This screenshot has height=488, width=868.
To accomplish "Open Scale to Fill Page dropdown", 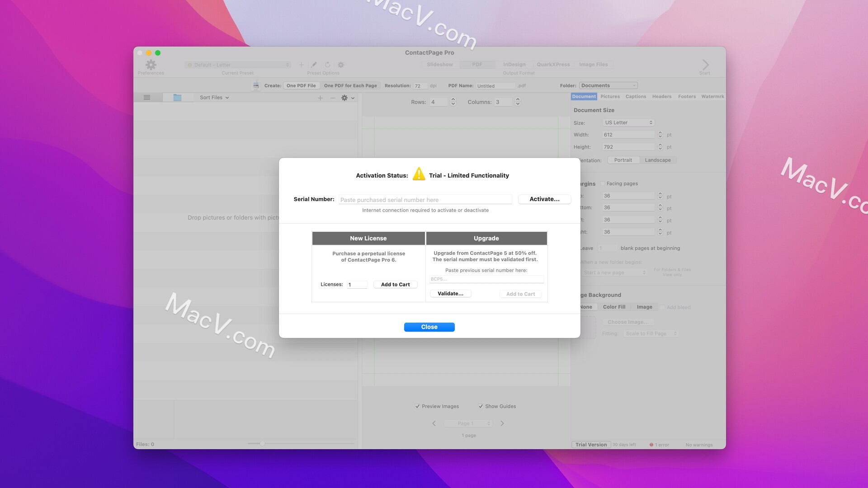I will tap(651, 333).
